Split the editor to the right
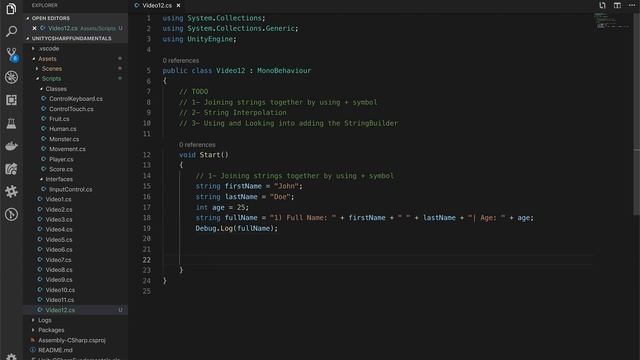Image resolution: width=640 pixels, height=360 pixels. 617,5
